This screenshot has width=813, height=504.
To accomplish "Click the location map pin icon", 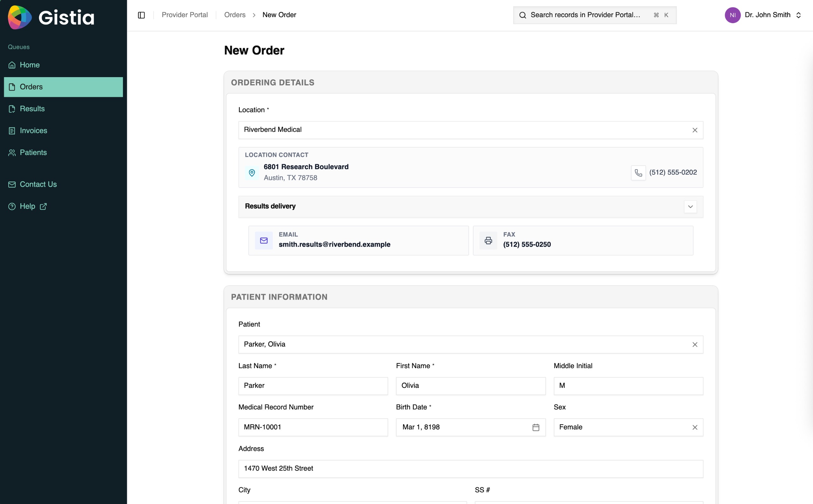I will (x=252, y=173).
